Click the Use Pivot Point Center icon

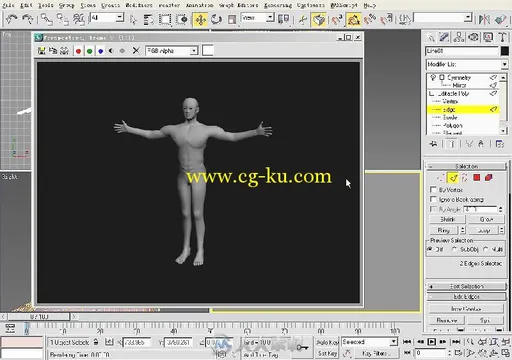[283, 19]
